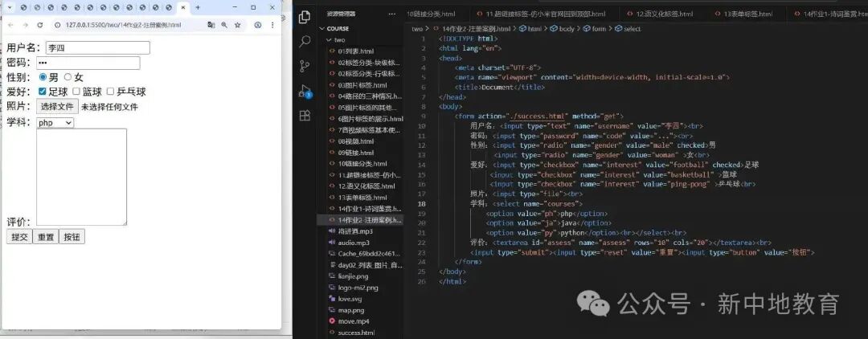Open the browser three-dot menu
Viewport: 868px width, 339px height.
pos(272,25)
